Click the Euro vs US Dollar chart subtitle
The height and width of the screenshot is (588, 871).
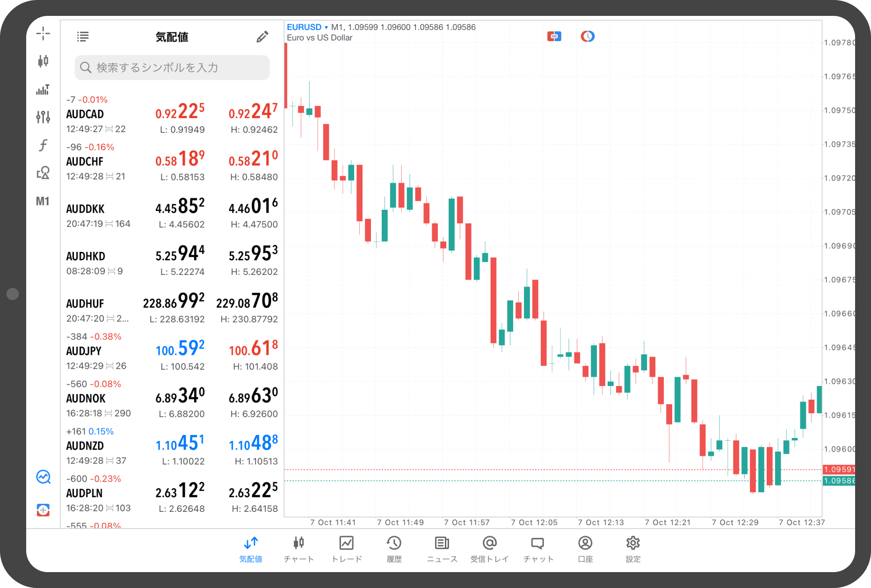(x=319, y=38)
